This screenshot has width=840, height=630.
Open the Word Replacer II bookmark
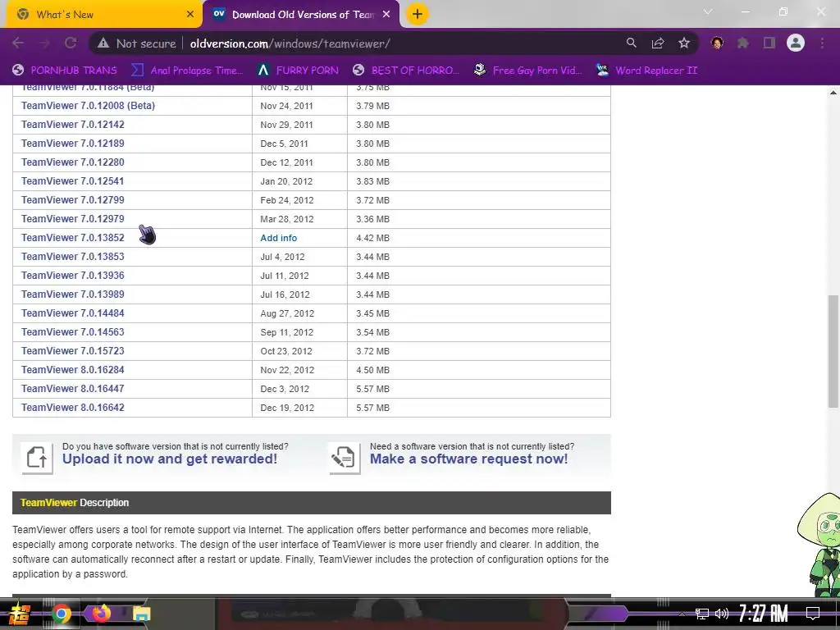pos(647,71)
